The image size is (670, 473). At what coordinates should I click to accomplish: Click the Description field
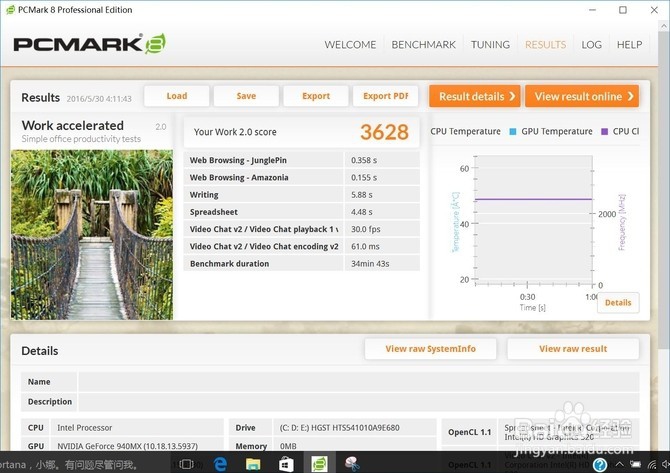(359, 402)
